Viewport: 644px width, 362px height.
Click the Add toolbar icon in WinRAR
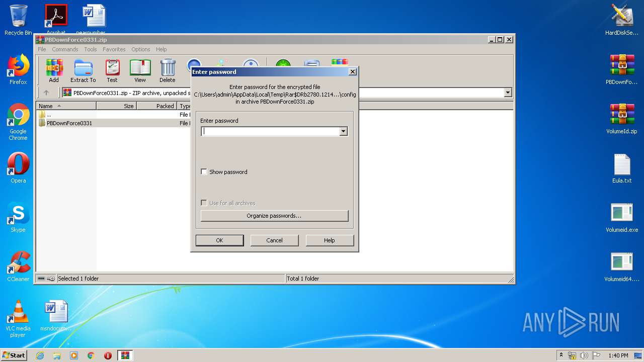point(54,71)
